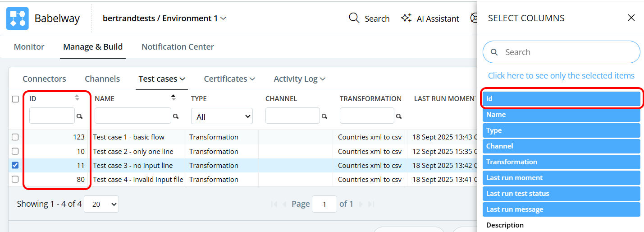Click the TRANSFORMATION filter text box
The width and height of the screenshot is (644, 232).
point(367,116)
